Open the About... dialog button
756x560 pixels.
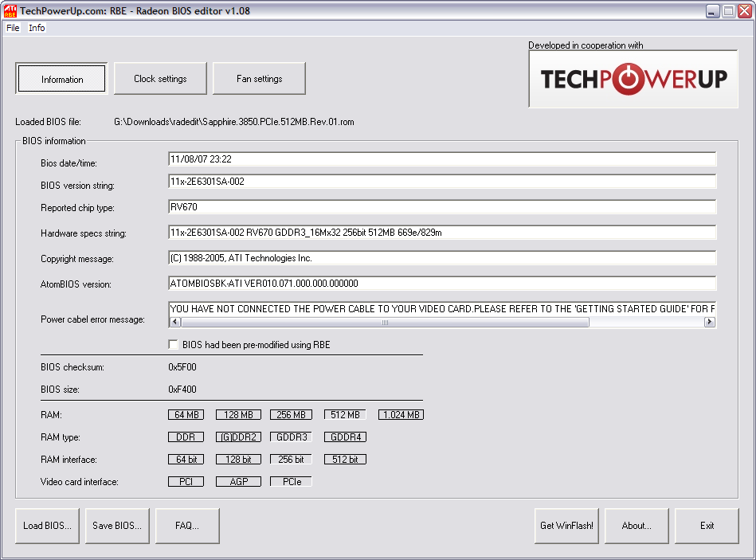click(x=637, y=526)
